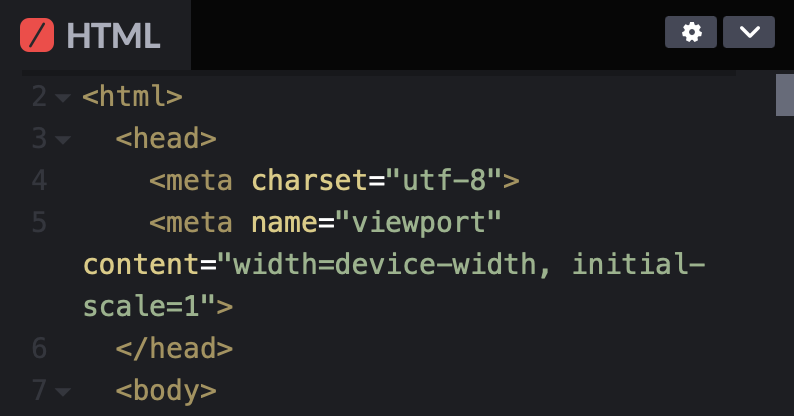The width and height of the screenshot is (794, 416).
Task: Select the HTML editor tab
Action: point(95,35)
